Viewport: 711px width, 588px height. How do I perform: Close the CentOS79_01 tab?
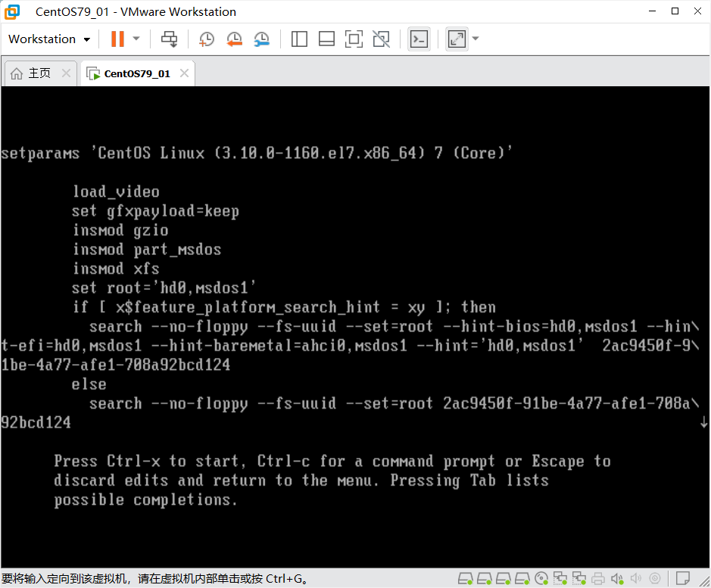184,73
